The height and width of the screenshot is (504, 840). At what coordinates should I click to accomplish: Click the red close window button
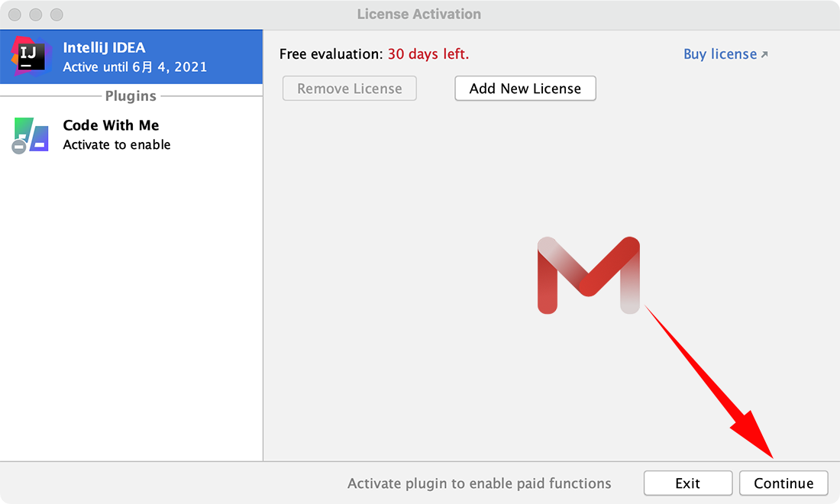coord(15,15)
